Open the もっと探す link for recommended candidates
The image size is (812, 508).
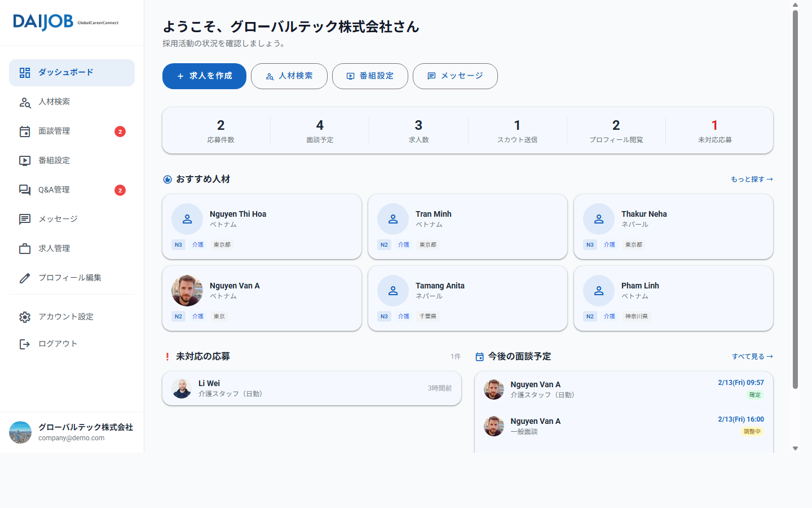point(752,179)
